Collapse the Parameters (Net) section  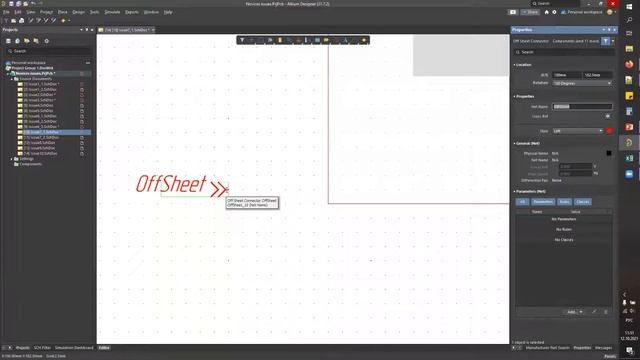(514, 191)
